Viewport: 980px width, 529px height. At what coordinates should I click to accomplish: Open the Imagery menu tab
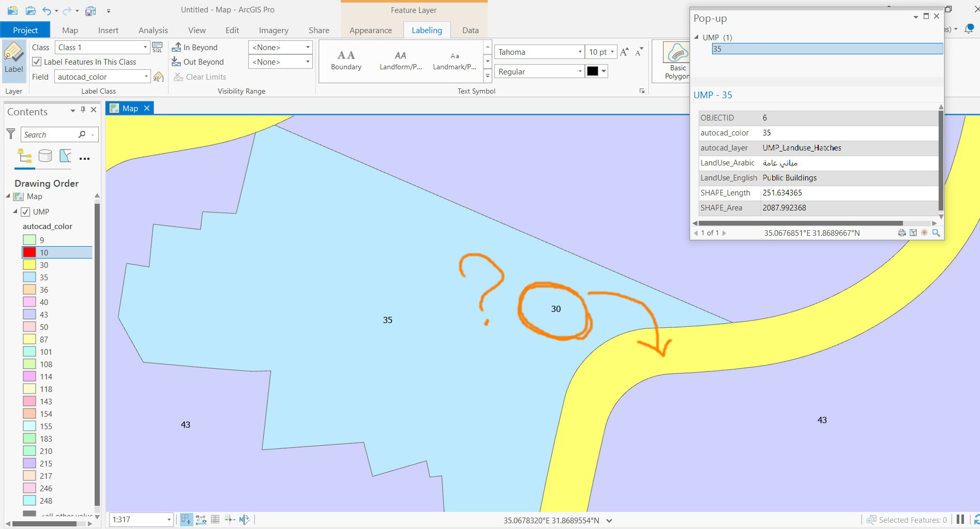(x=273, y=30)
